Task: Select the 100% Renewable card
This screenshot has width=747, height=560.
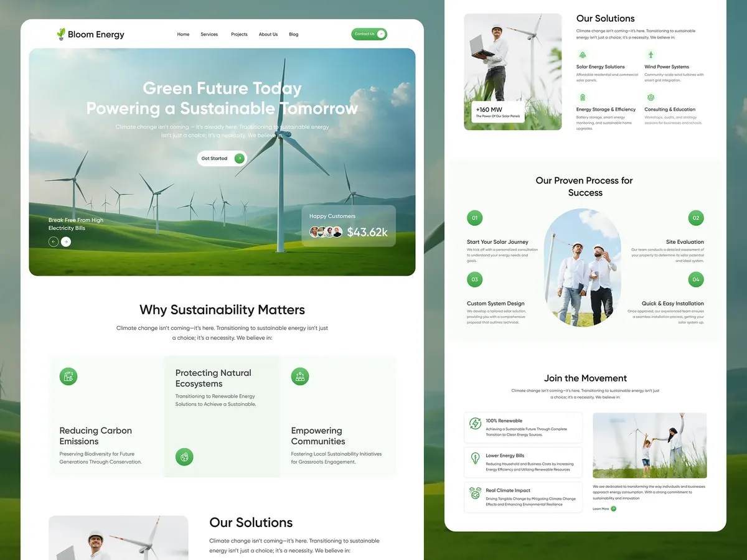Action: (x=524, y=427)
